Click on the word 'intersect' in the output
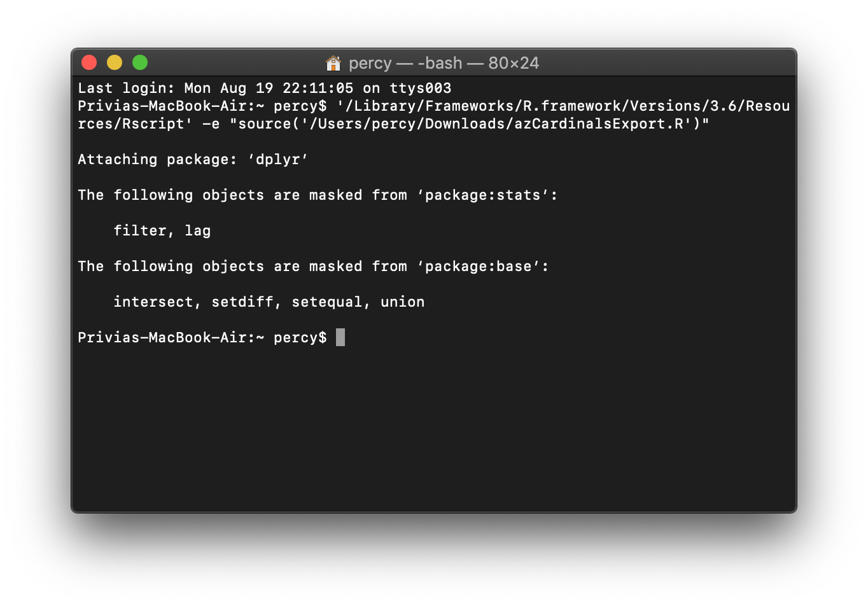The image size is (868, 607). tap(153, 302)
